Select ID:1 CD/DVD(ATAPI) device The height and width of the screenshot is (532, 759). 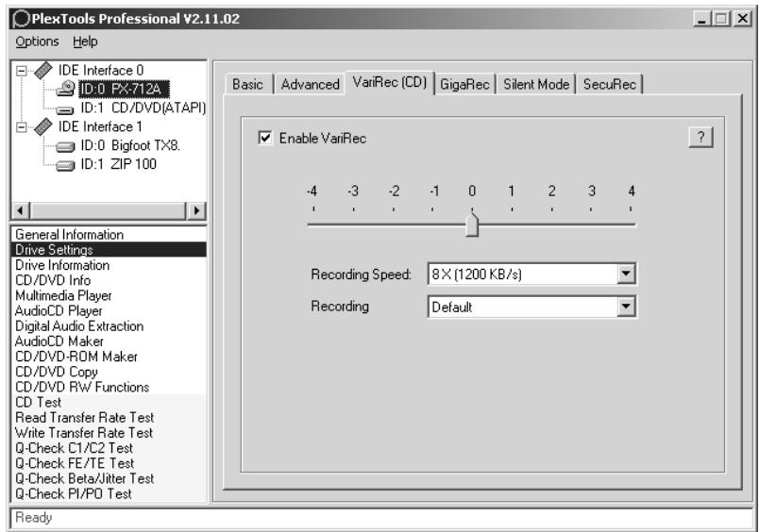click(x=143, y=108)
